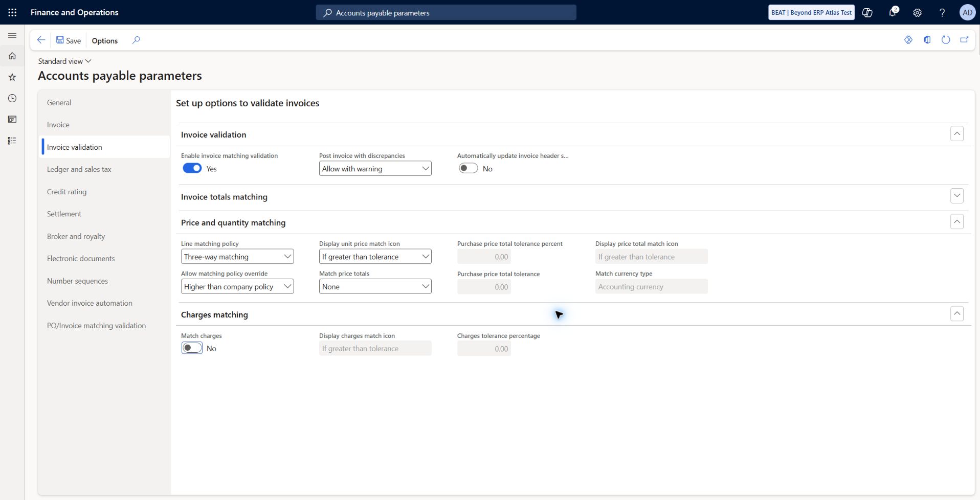
Task: Open the page in a new window
Action: [964, 40]
